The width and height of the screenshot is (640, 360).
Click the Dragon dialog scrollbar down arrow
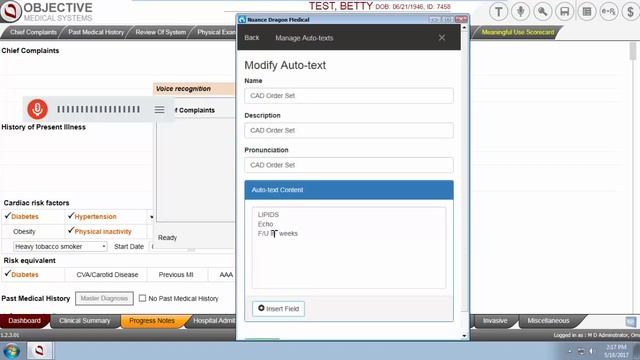click(x=464, y=336)
